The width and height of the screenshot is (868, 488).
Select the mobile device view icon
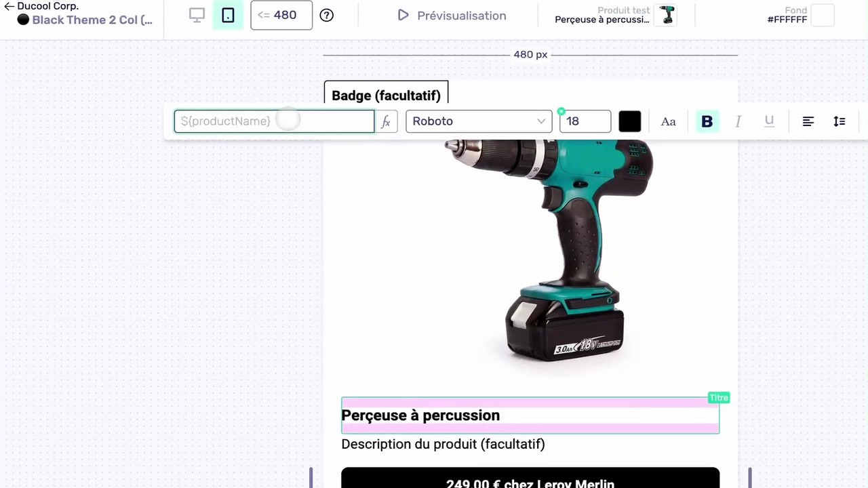tap(228, 15)
